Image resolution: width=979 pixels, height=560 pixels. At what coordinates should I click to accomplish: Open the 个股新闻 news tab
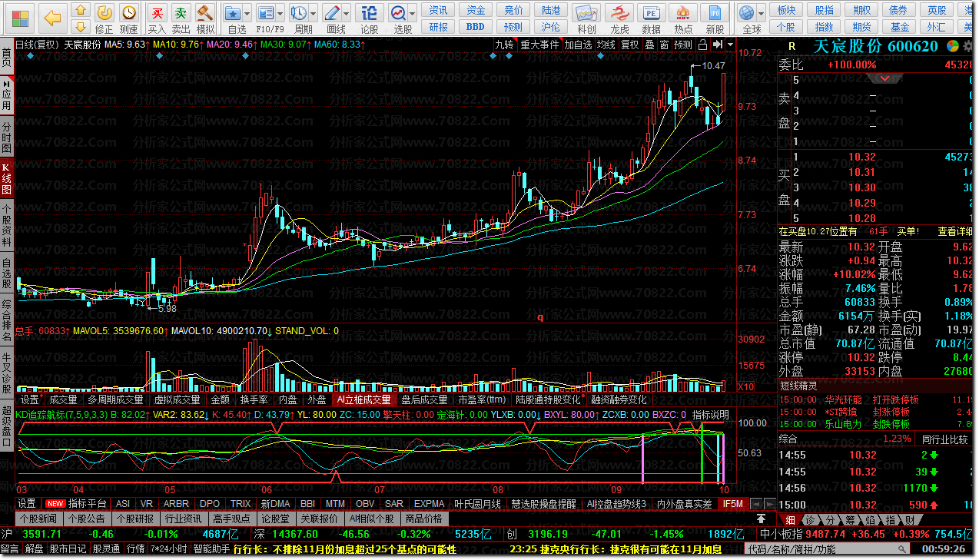point(38,519)
